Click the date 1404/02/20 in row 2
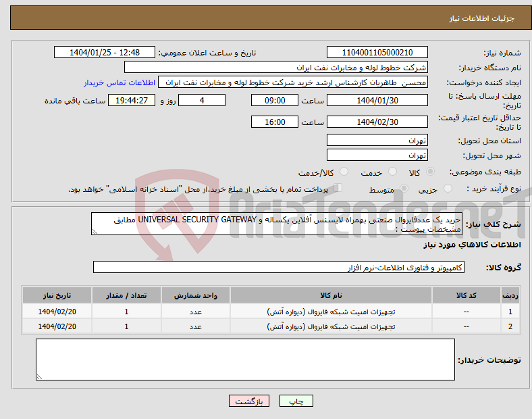Image resolution: width=532 pixels, height=419 pixels. pos(57,326)
